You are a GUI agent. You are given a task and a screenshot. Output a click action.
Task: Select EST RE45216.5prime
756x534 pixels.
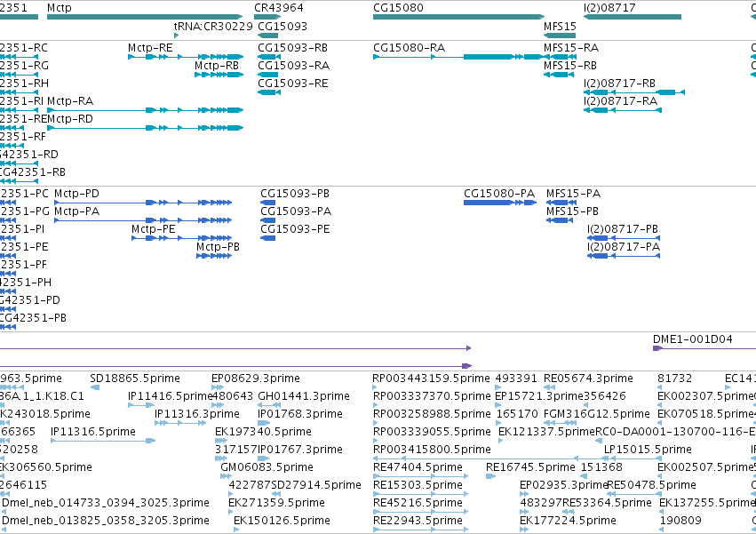click(418, 504)
